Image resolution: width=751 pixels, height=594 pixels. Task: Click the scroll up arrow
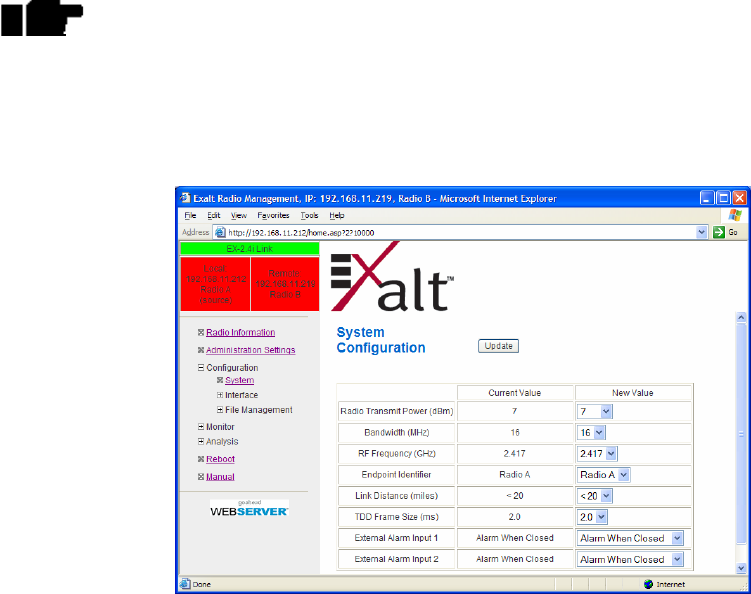tap(741, 317)
